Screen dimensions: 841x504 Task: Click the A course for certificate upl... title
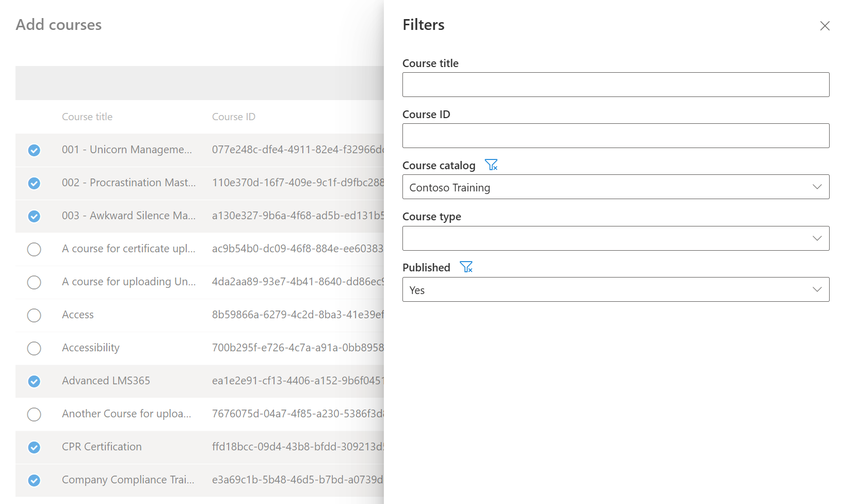[x=128, y=249]
